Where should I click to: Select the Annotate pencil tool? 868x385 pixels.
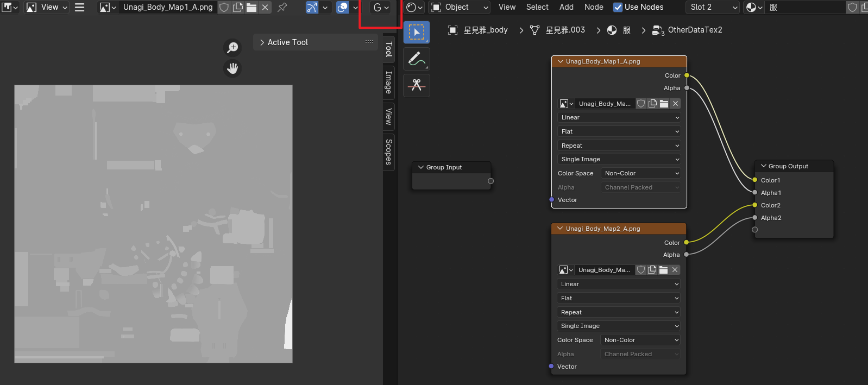[417, 59]
